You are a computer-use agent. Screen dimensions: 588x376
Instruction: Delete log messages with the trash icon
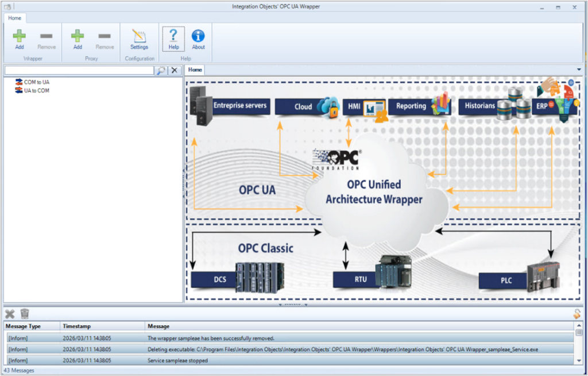(x=24, y=313)
